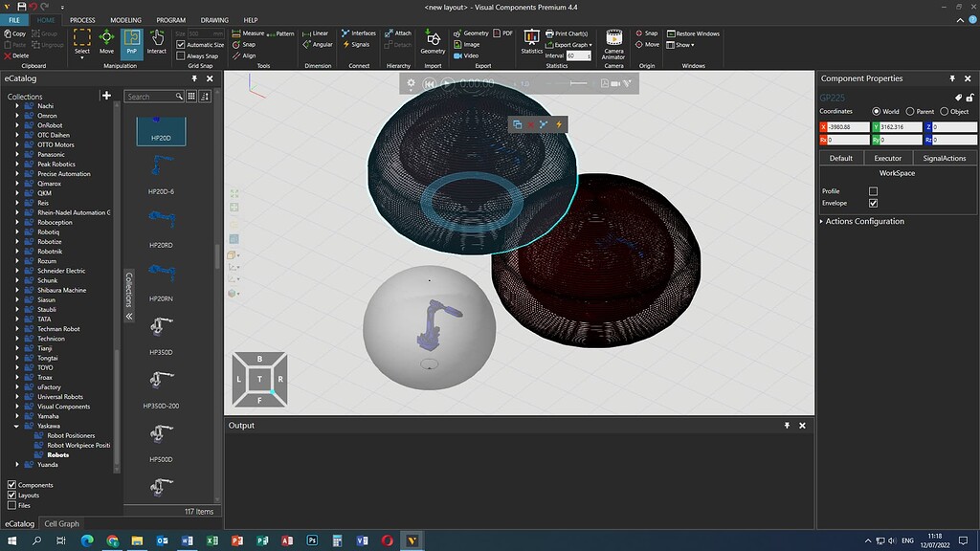Export the layout as PDF
Viewport: 980px width, 551px height.
click(x=503, y=32)
